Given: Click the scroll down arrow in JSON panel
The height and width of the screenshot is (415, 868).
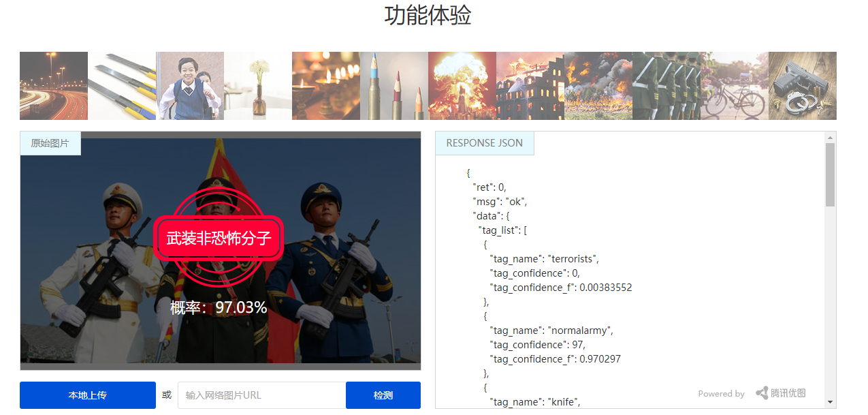Looking at the screenshot, I should pyautogui.click(x=830, y=402).
